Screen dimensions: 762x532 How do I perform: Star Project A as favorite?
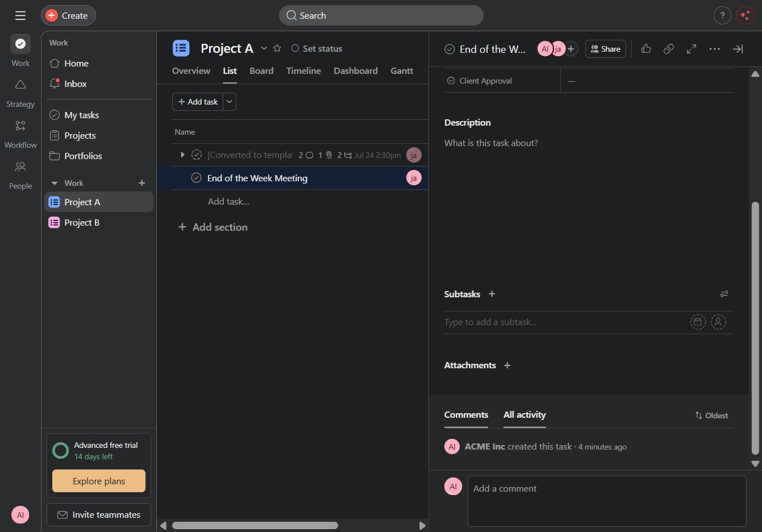click(277, 48)
